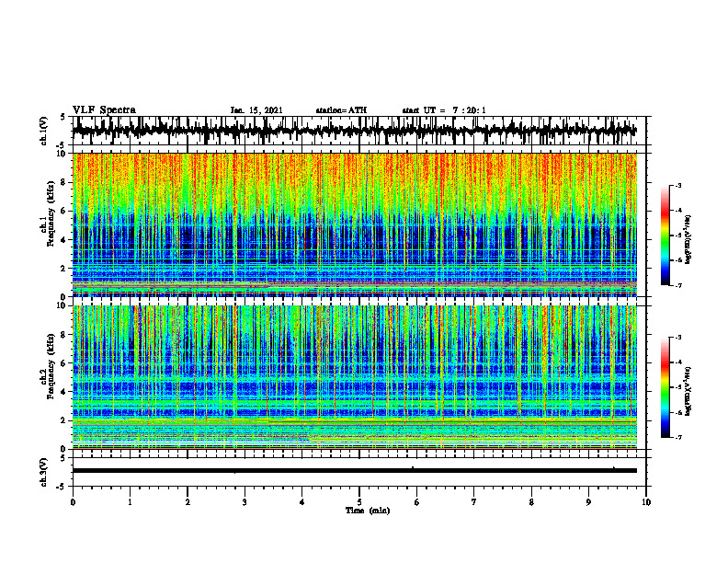
Task: Click the "3" tick on the time axis
Action: pyautogui.click(x=245, y=502)
